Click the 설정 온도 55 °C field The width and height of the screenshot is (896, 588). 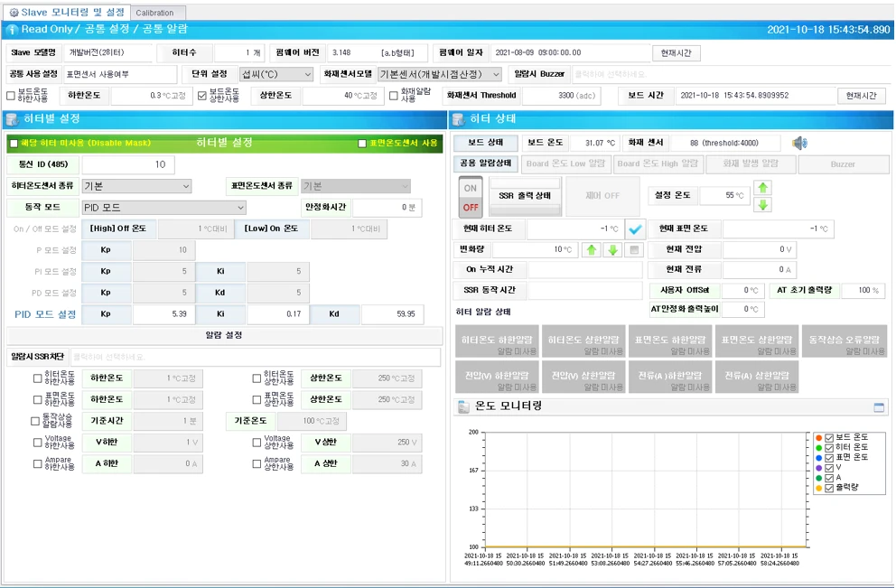[725, 195]
